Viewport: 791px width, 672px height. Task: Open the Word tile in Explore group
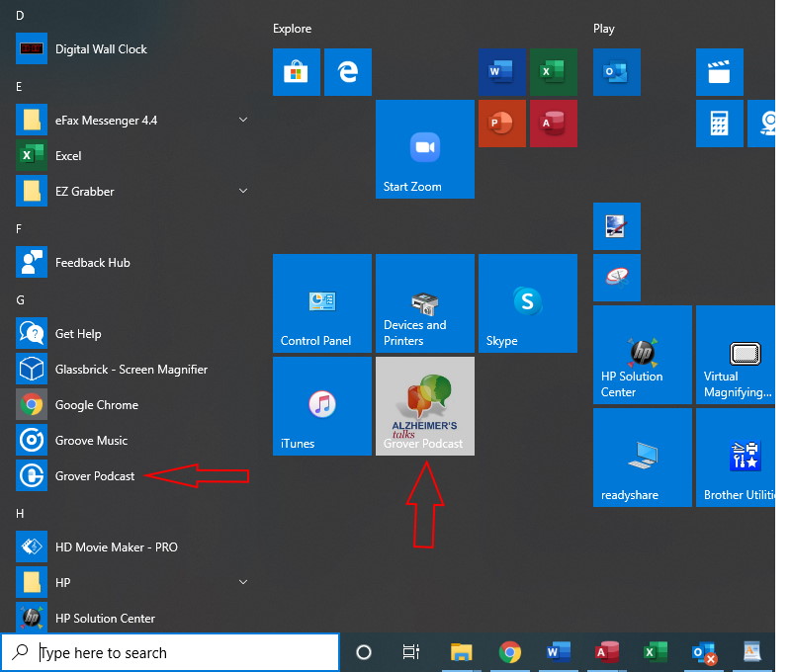pyautogui.click(x=502, y=72)
